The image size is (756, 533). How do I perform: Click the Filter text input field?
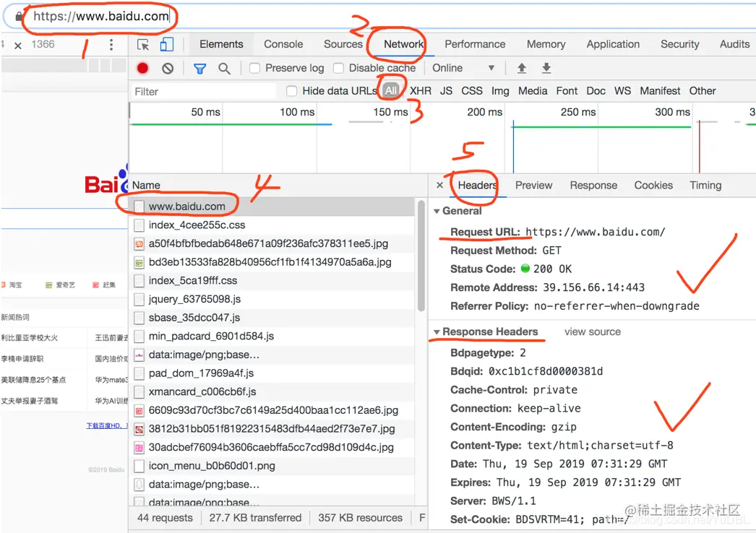coord(203,92)
